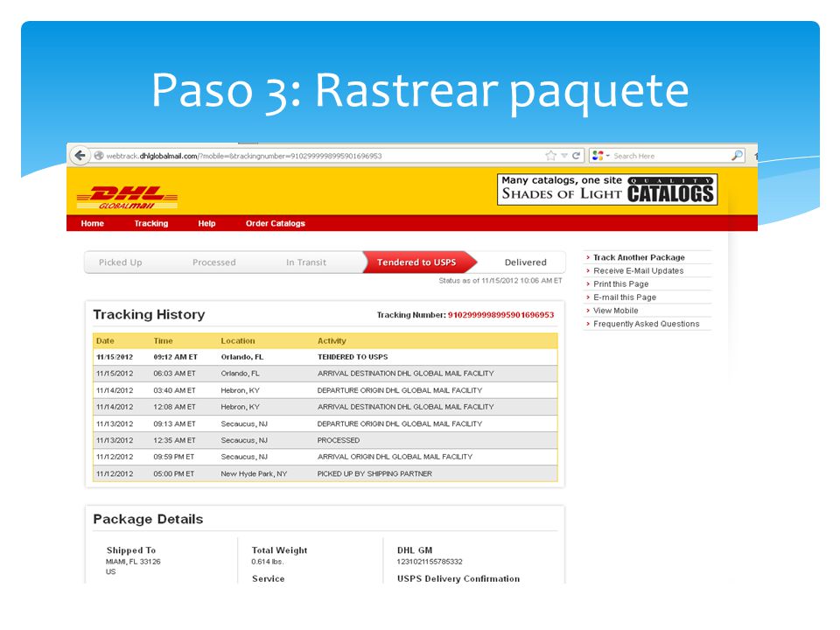Image resolution: width=840 pixels, height=630 pixels.
Task: Open the Tracking menu item
Action: pyautogui.click(x=151, y=223)
